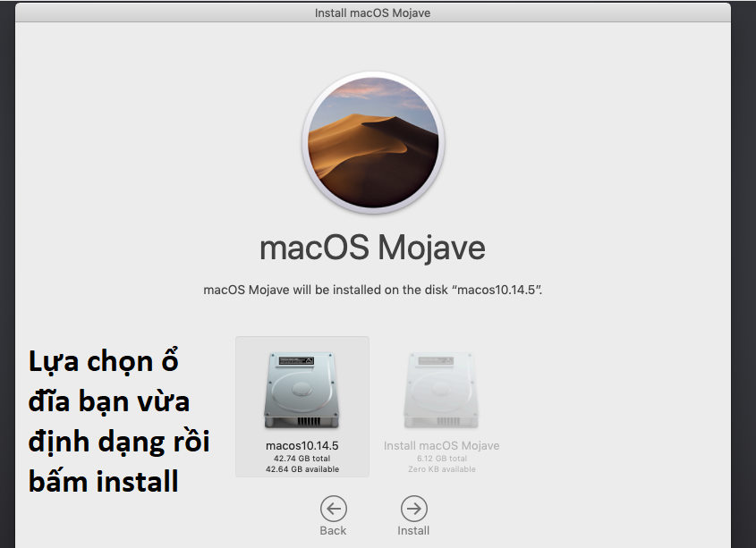Click the "macos10.14.5" disk name text
Image resolution: width=756 pixels, height=548 pixels.
coord(302,446)
